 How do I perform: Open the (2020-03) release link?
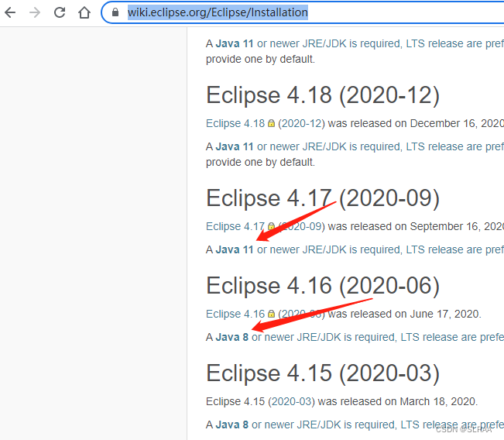291,401
